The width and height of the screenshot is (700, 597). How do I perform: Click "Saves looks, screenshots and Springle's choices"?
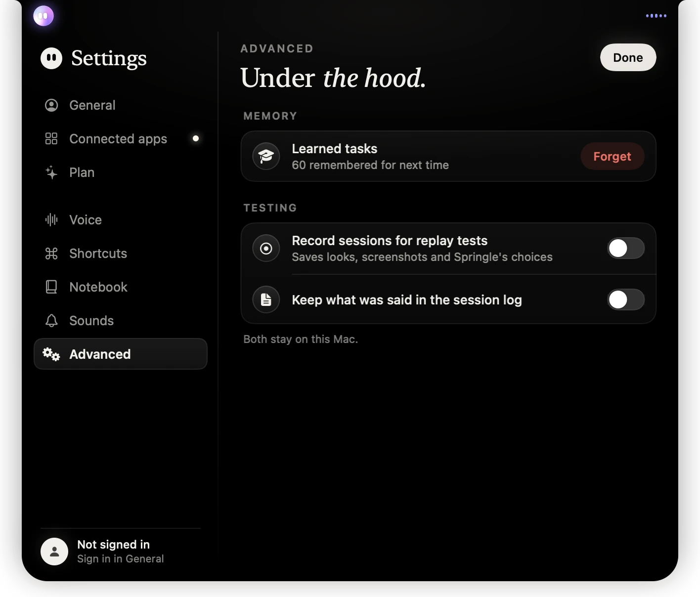[422, 257]
